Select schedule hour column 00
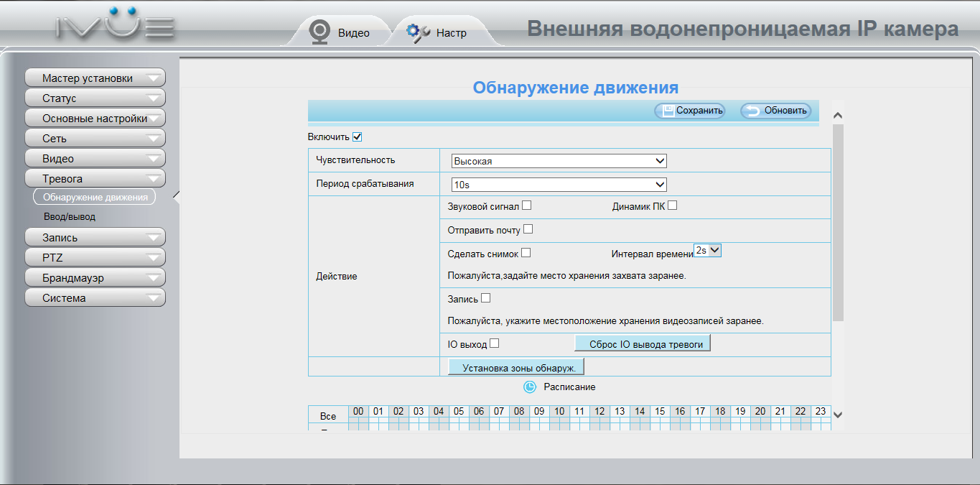The width and height of the screenshot is (980, 485). coord(358,412)
